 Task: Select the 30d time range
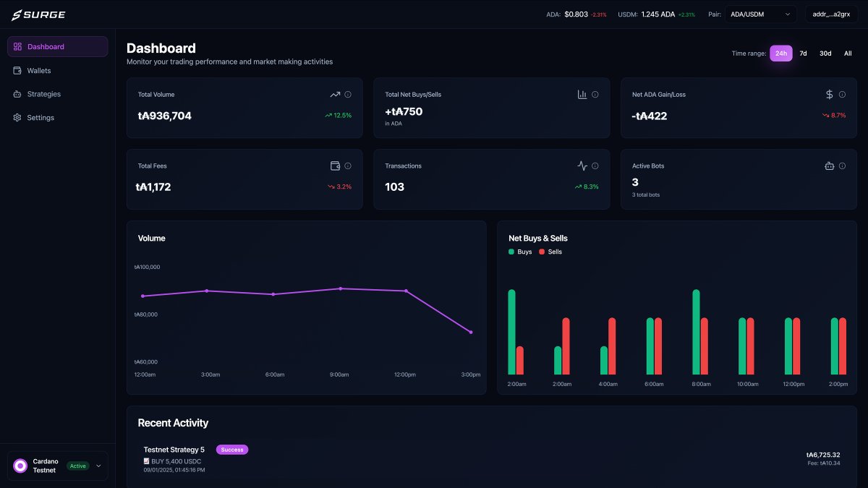tap(825, 53)
